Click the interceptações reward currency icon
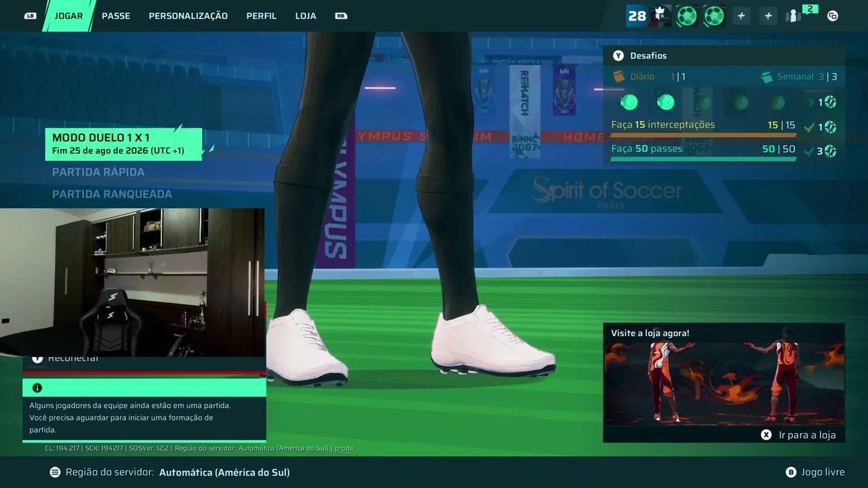 point(830,127)
